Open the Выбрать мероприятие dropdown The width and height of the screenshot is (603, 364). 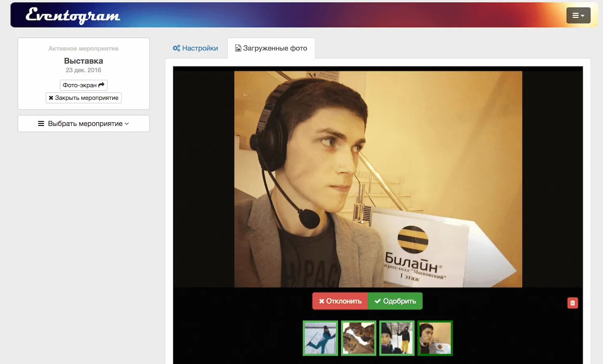point(84,123)
